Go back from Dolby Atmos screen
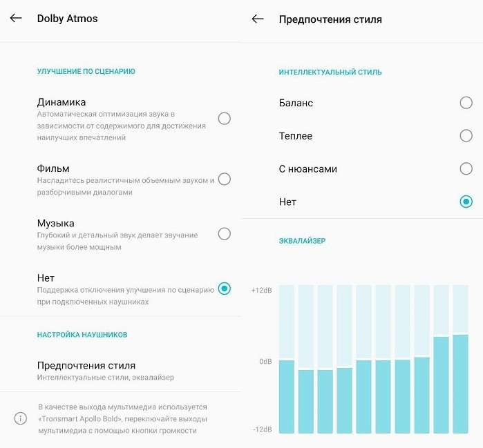Image resolution: width=483 pixels, height=448 pixels. (16, 19)
